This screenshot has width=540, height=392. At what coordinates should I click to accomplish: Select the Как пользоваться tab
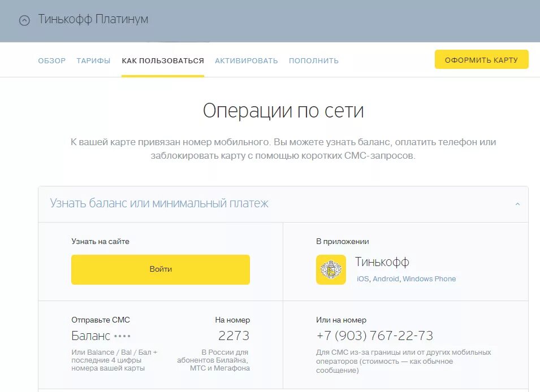click(163, 61)
